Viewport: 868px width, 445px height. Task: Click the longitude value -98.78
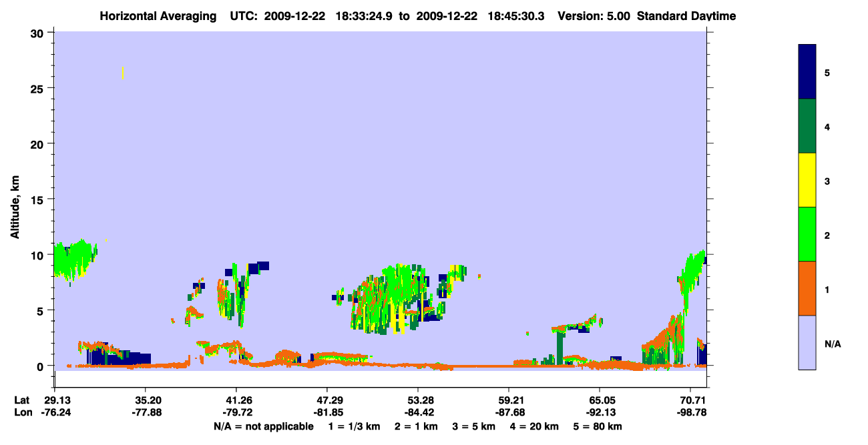click(x=690, y=412)
